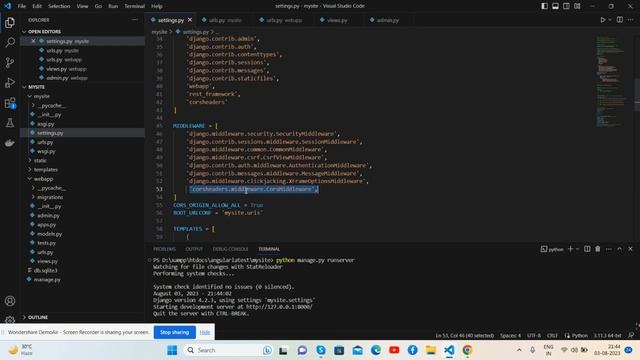Run Python file play button

click(602, 20)
